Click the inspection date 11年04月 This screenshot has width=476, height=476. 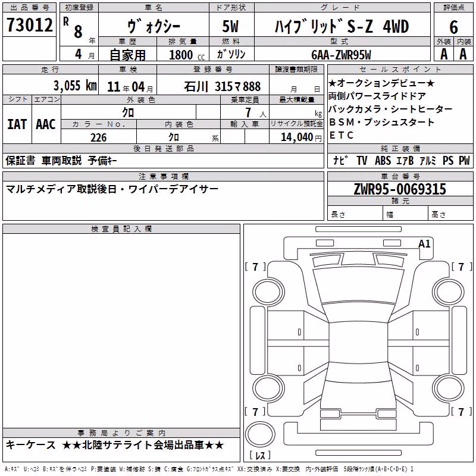click(130, 87)
